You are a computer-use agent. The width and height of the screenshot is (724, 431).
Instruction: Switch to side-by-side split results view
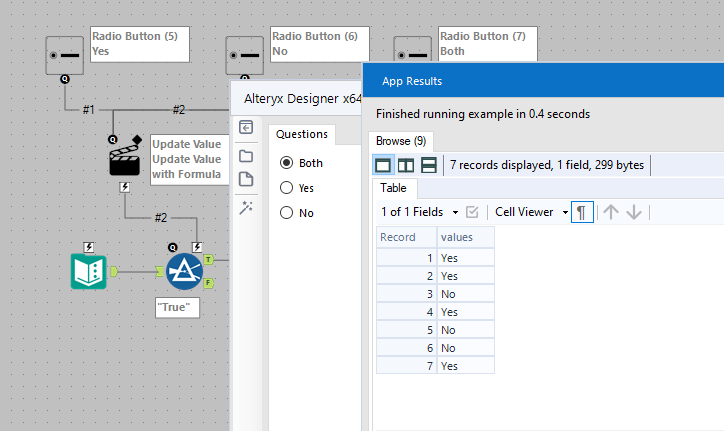(x=406, y=165)
